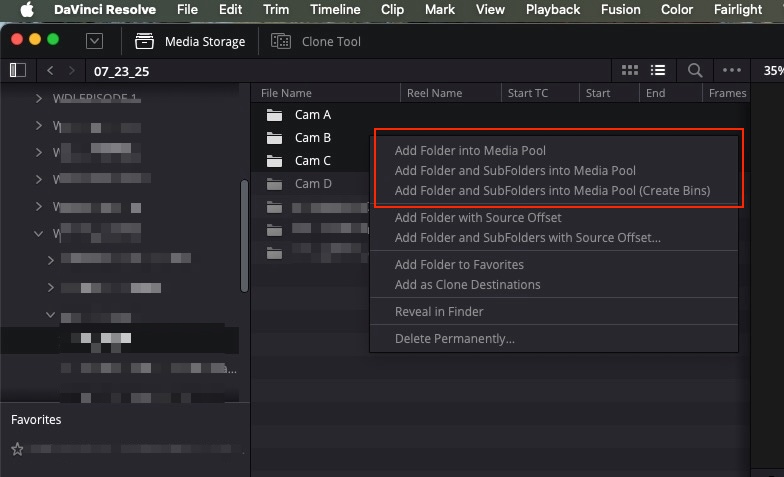Select the Cam A folder
The width and height of the screenshot is (784, 477).
point(312,115)
